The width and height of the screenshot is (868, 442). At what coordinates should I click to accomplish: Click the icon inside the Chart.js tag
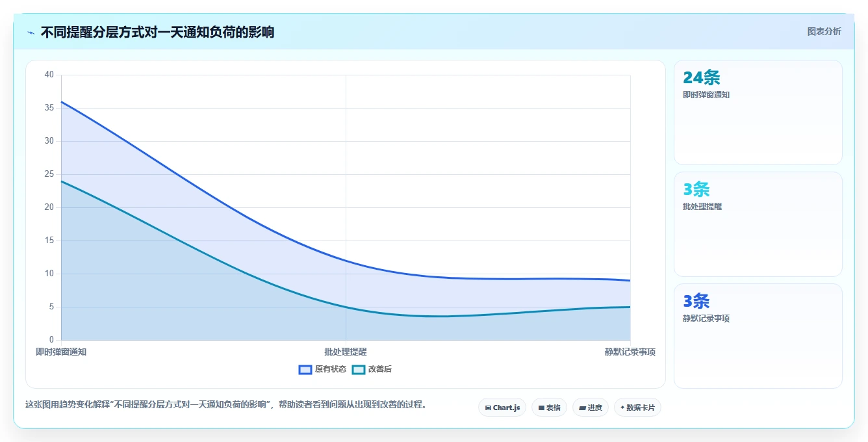tap(488, 408)
